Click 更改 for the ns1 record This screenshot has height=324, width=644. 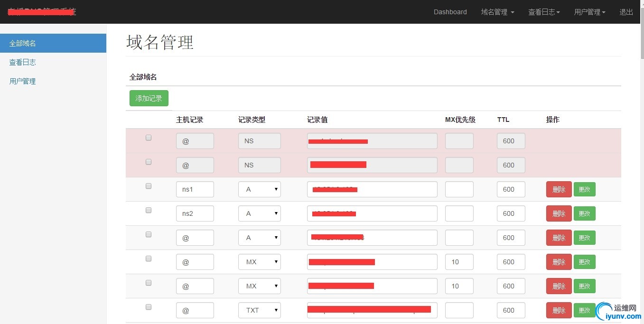(x=585, y=189)
